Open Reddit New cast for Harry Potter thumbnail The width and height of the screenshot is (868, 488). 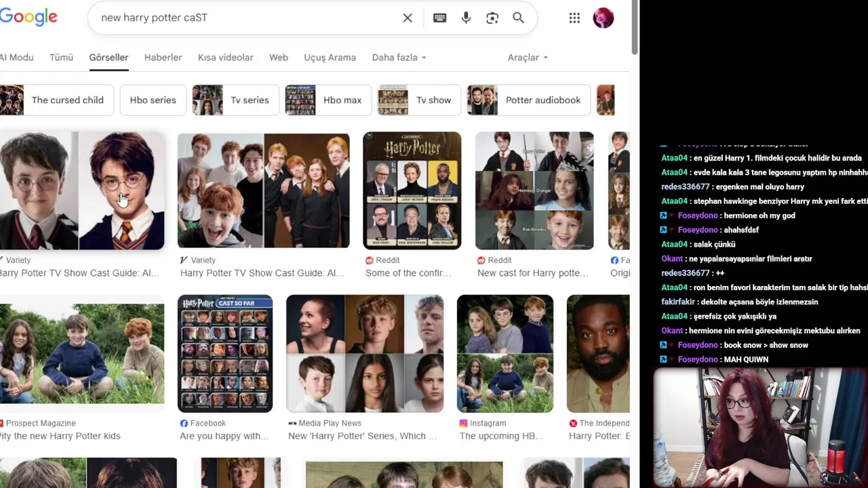(x=534, y=191)
